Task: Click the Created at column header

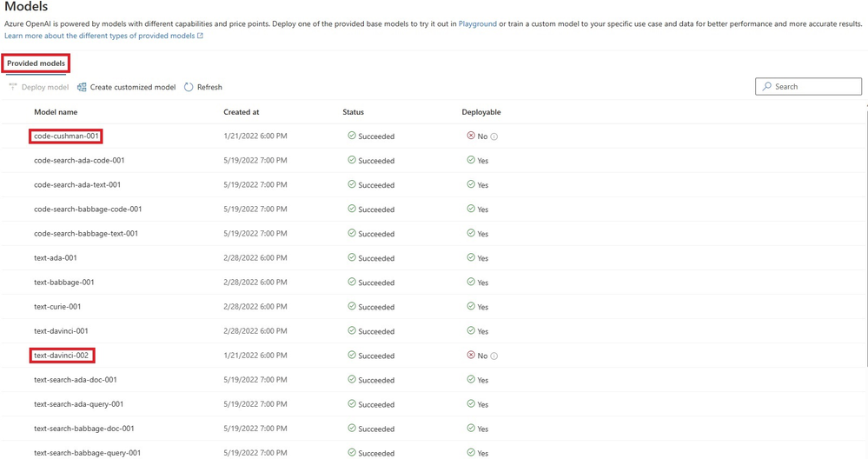Action: tap(242, 112)
